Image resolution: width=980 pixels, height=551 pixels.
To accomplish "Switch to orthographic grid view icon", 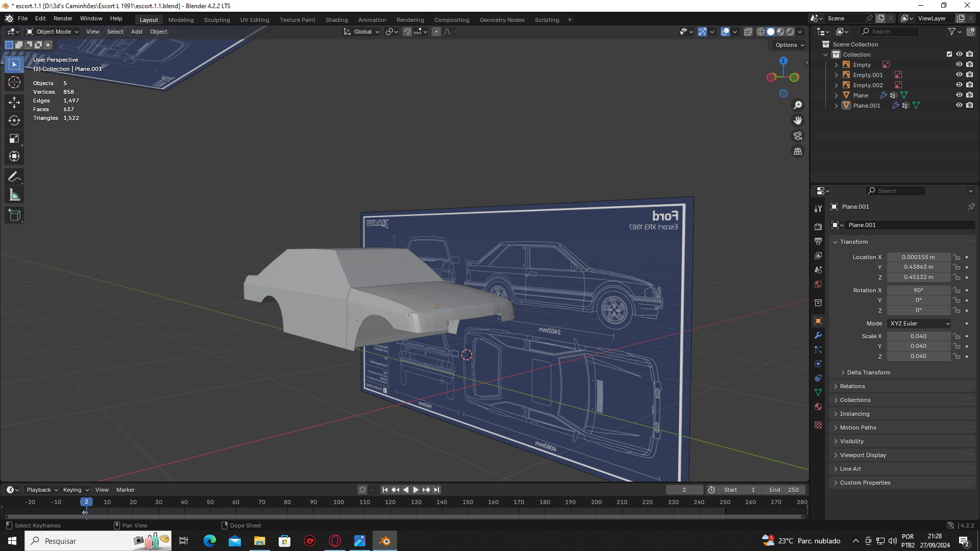I will [797, 152].
